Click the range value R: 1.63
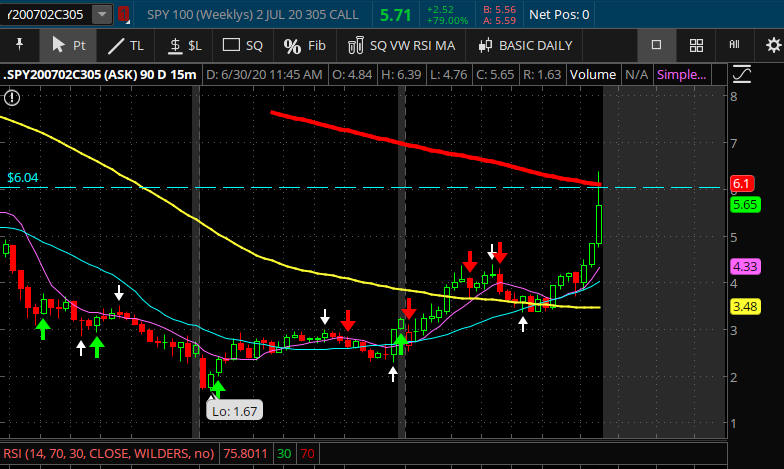The width and height of the screenshot is (784, 469). point(542,74)
